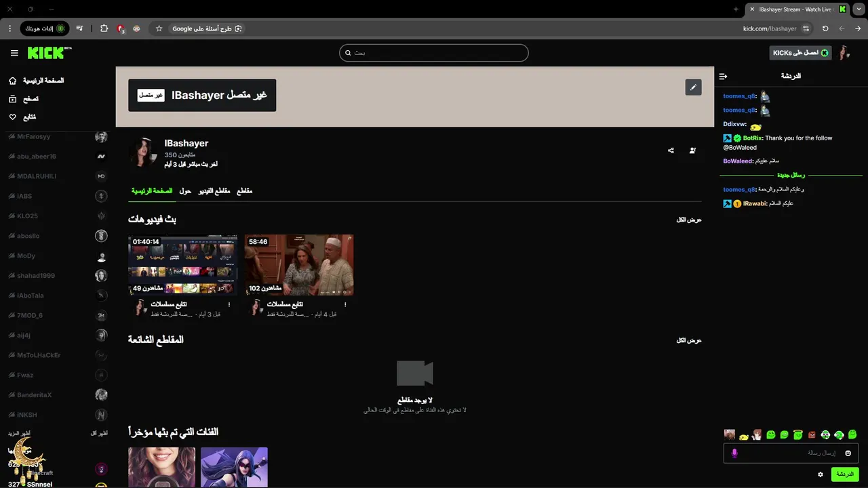The width and height of the screenshot is (868, 488).
Task: Share the IBashayer channel via share icon
Action: click(671, 150)
